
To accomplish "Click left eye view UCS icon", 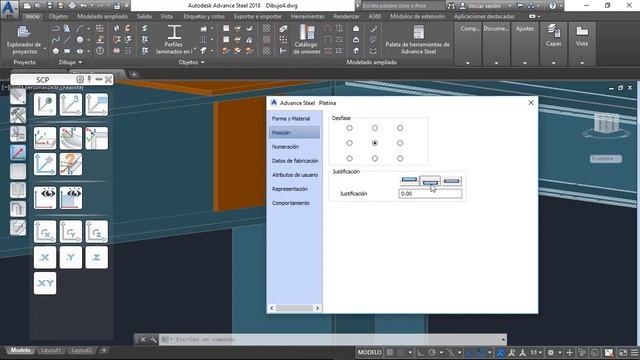I will click(45, 198).
